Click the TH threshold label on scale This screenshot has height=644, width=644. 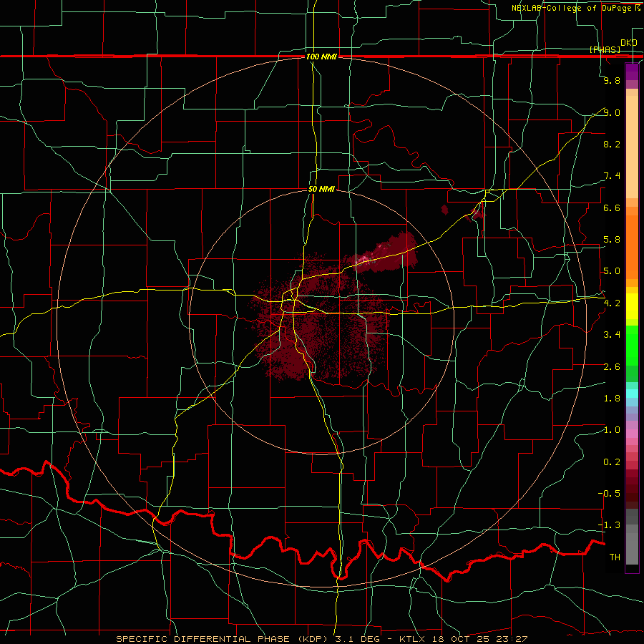(x=615, y=557)
